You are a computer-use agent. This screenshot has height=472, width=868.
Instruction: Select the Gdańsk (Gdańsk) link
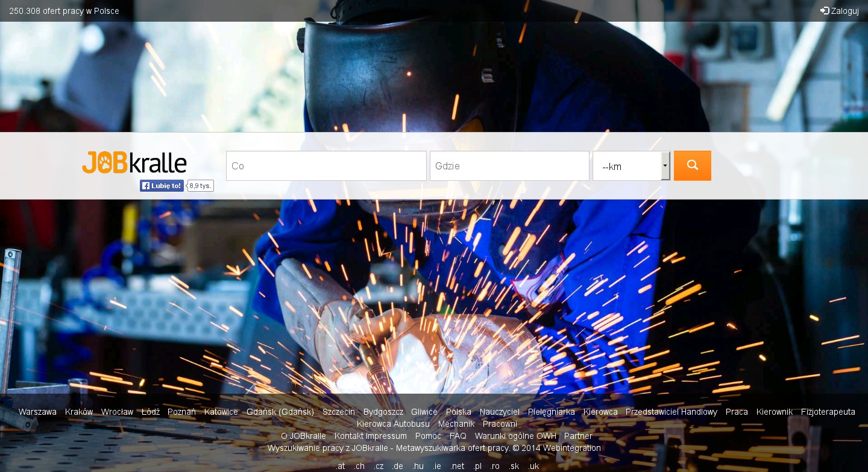(280, 412)
